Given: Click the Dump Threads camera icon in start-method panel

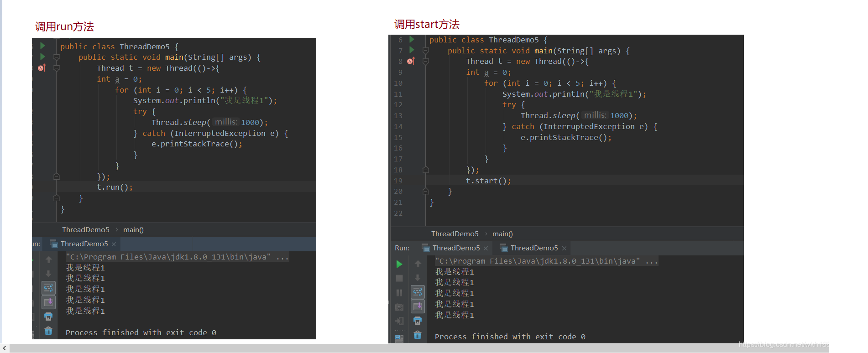Looking at the screenshot, I should [x=399, y=307].
